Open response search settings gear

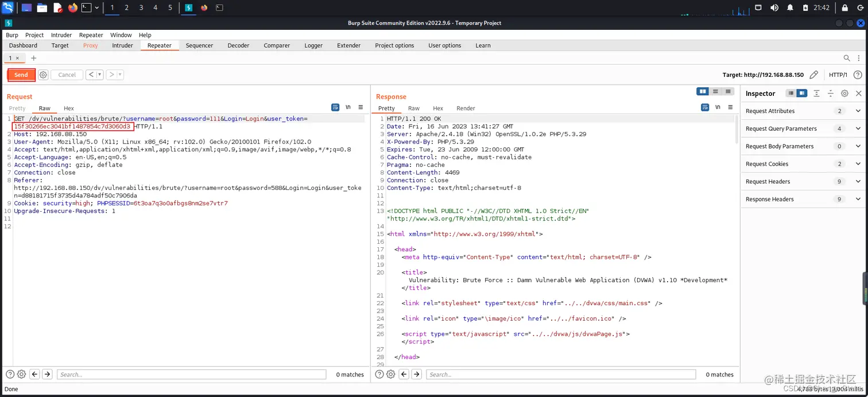[x=391, y=374]
